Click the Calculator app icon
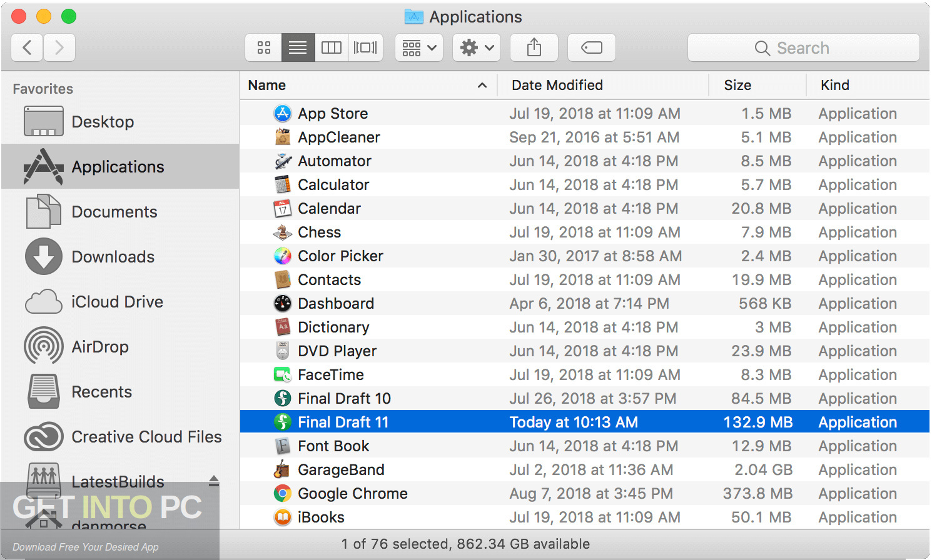This screenshot has height=560, width=932. tap(283, 184)
